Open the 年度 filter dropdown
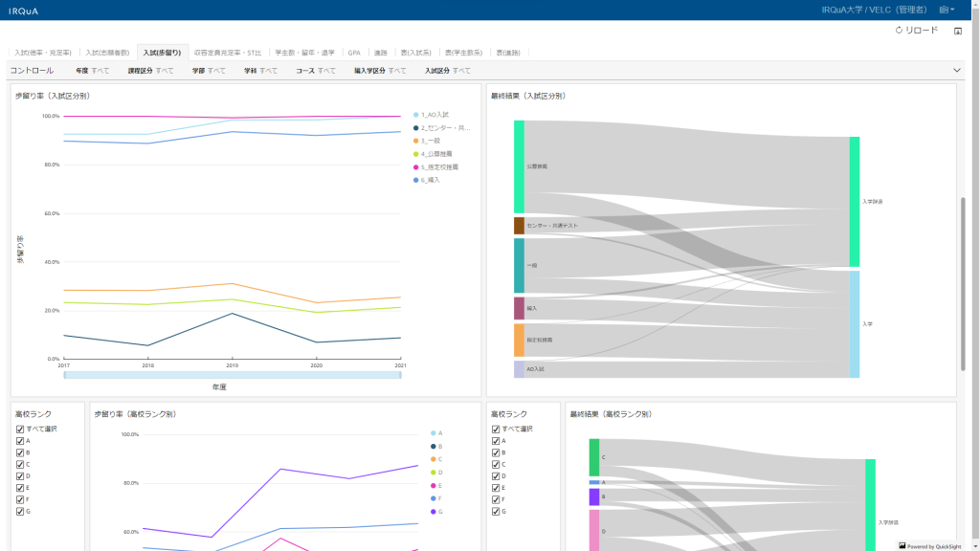Viewport: 980px width, 551px height. (x=92, y=71)
